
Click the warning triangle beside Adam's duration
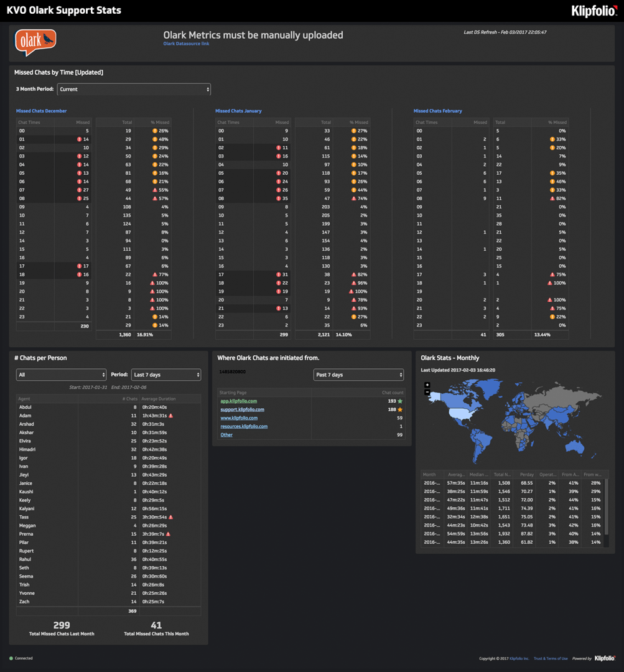tap(170, 416)
